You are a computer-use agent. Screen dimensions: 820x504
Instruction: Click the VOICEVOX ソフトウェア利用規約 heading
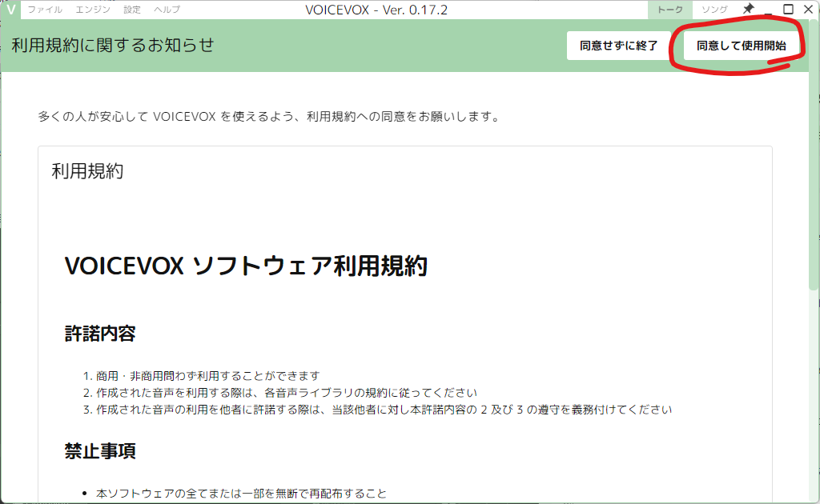[x=247, y=266]
